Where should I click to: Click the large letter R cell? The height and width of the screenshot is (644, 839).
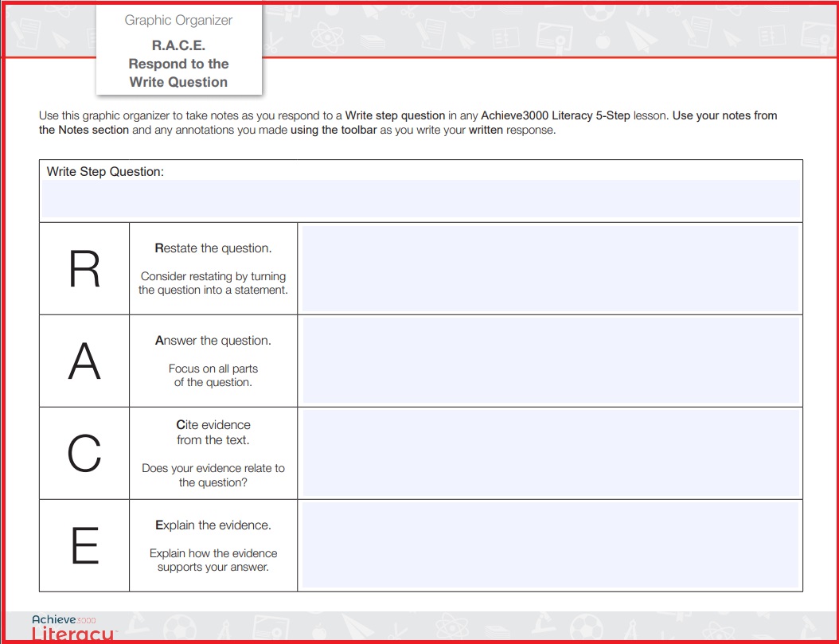tap(84, 268)
